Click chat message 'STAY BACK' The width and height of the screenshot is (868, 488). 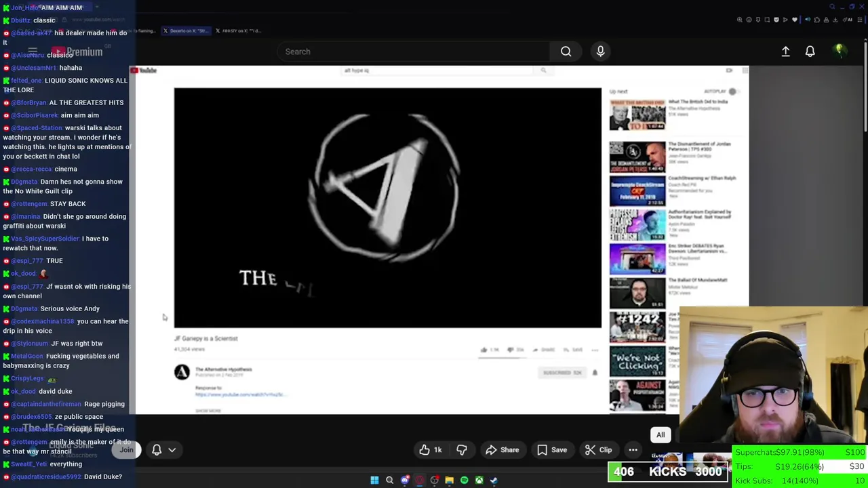point(67,203)
